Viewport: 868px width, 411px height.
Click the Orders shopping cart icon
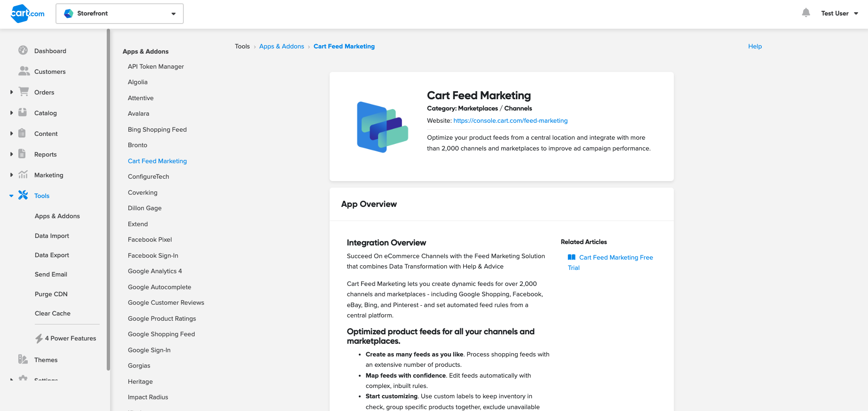click(24, 92)
